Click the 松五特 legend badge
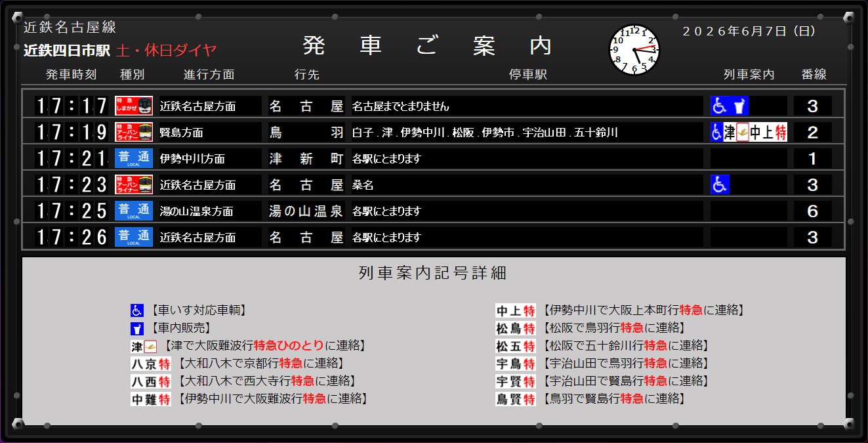The width and height of the screenshot is (868, 443). [x=516, y=346]
